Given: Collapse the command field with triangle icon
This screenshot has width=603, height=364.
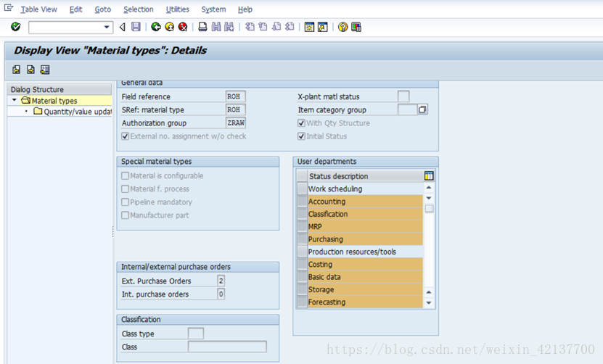Looking at the screenshot, I should point(123,27).
